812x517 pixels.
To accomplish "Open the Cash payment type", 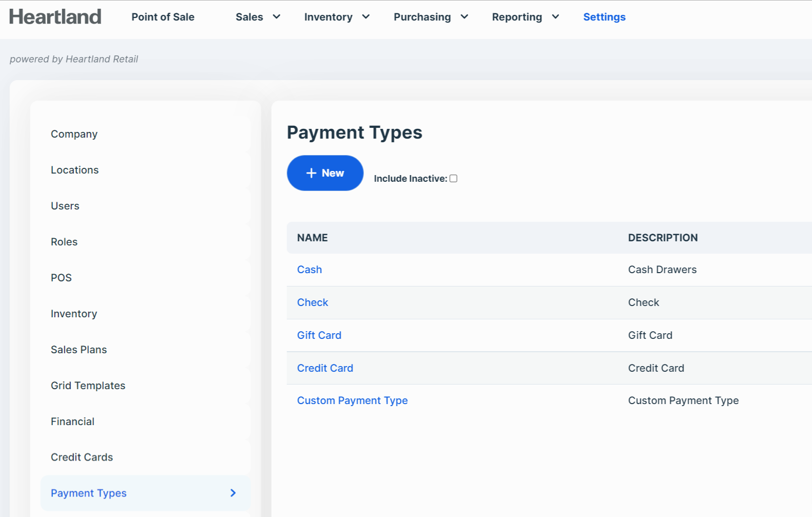I will point(310,270).
